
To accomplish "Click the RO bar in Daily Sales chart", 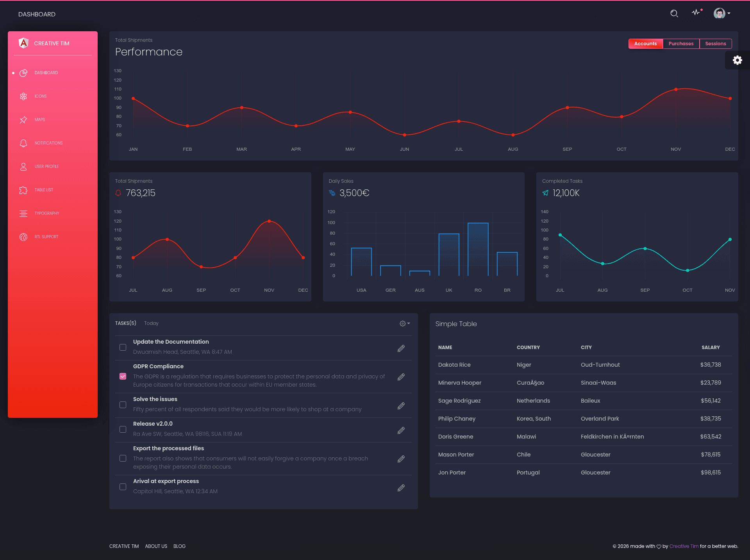I will [x=478, y=249].
